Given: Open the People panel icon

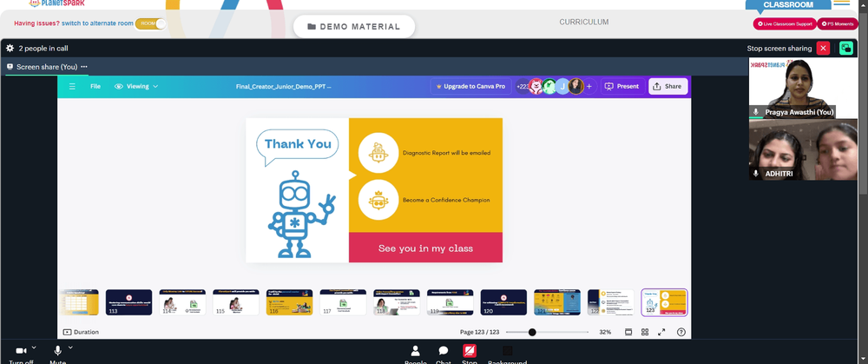Looking at the screenshot, I should 415,351.
